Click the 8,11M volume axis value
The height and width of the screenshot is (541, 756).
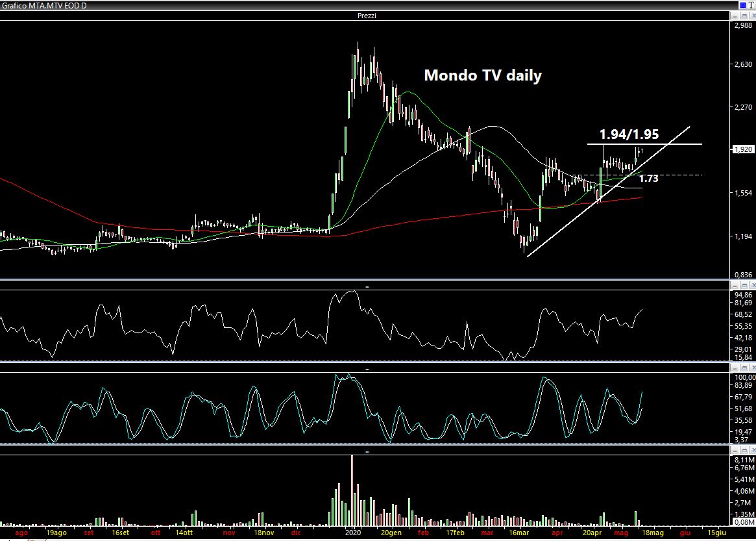click(744, 460)
